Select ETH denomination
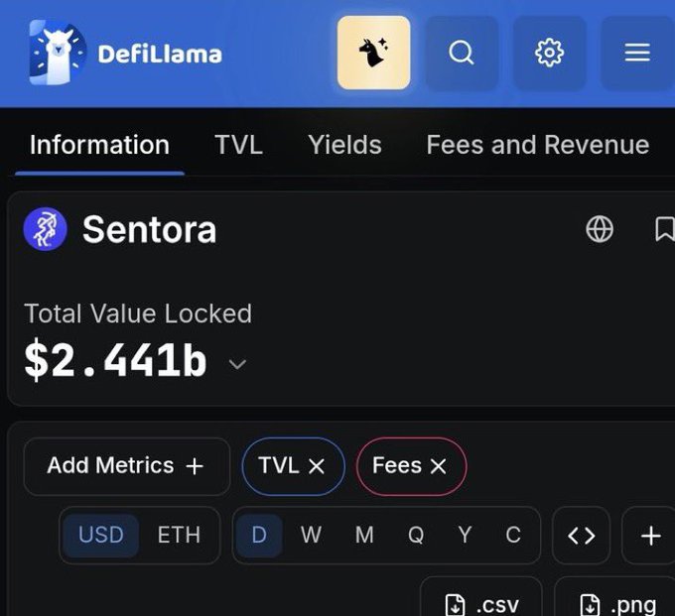 coord(179,536)
